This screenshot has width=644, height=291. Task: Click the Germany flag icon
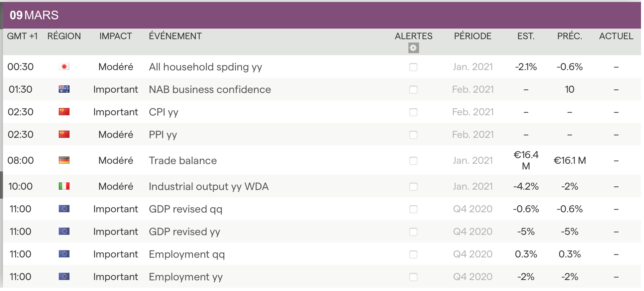point(64,160)
